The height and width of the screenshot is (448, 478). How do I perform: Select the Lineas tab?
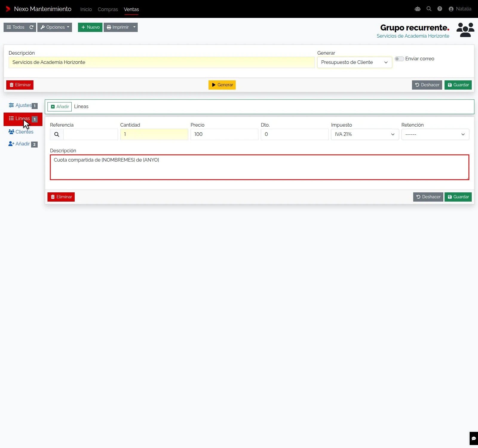pos(23,119)
